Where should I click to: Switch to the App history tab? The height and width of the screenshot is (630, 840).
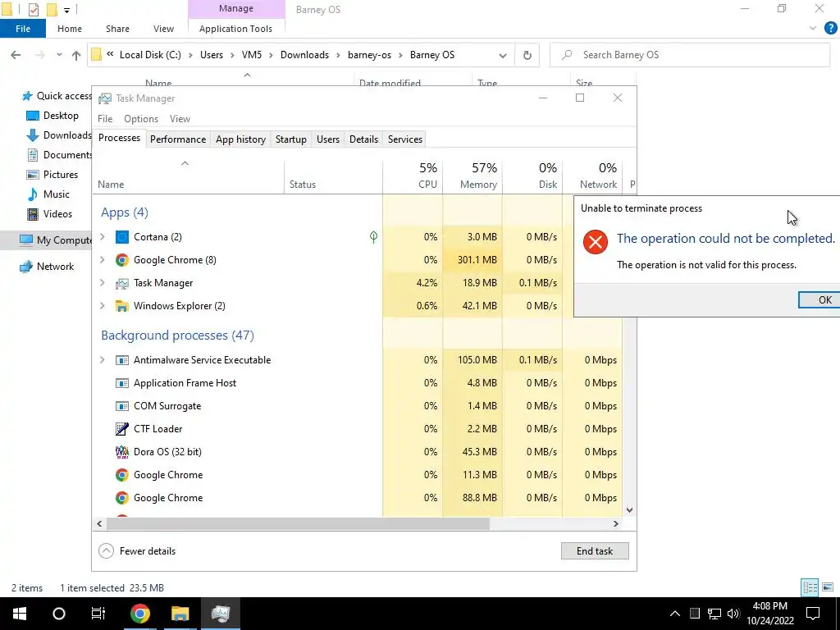[x=240, y=139]
